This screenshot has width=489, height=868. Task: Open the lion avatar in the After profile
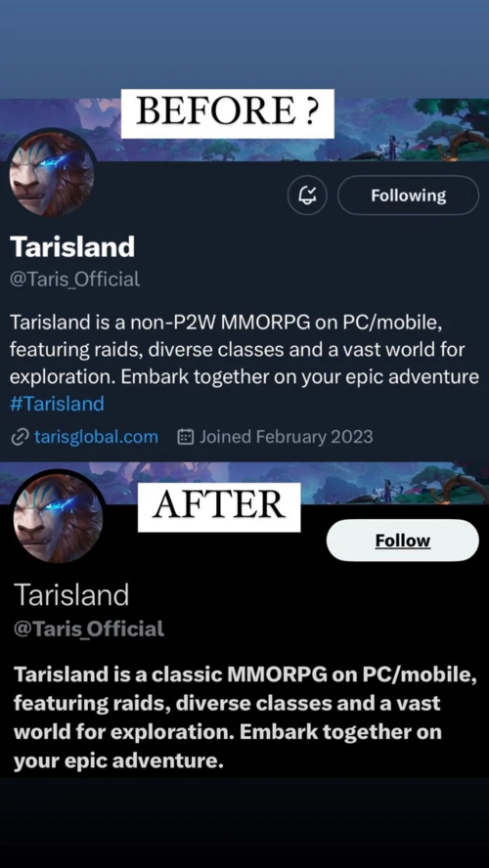coord(58,518)
